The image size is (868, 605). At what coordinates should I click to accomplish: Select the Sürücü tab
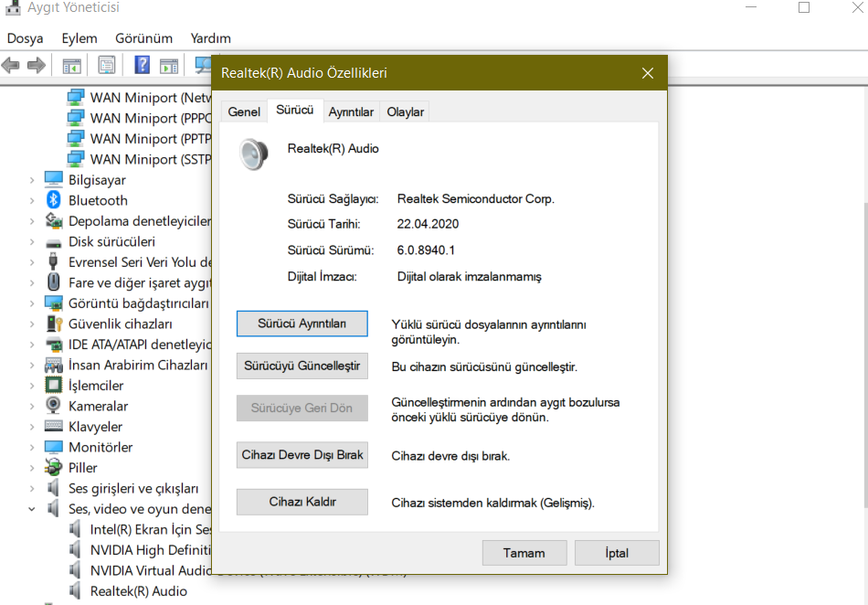(x=294, y=111)
